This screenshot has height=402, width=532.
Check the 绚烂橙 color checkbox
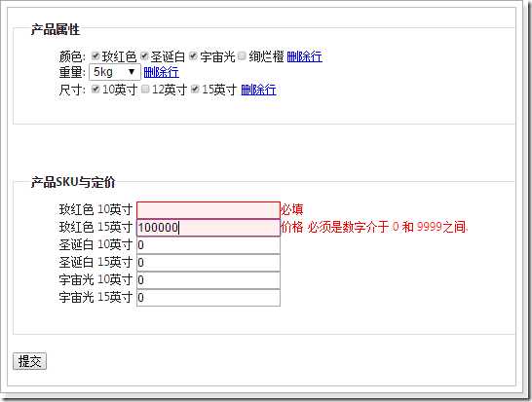[242, 55]
